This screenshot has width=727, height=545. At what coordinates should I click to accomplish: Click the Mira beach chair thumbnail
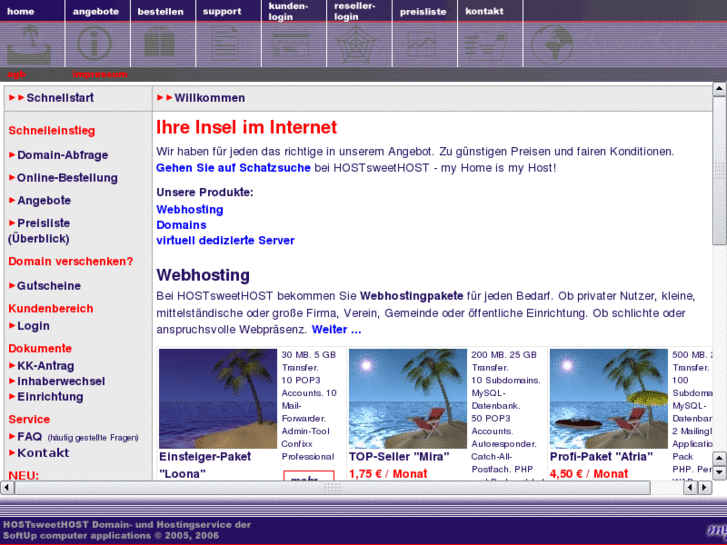click(x=408, y=398)
